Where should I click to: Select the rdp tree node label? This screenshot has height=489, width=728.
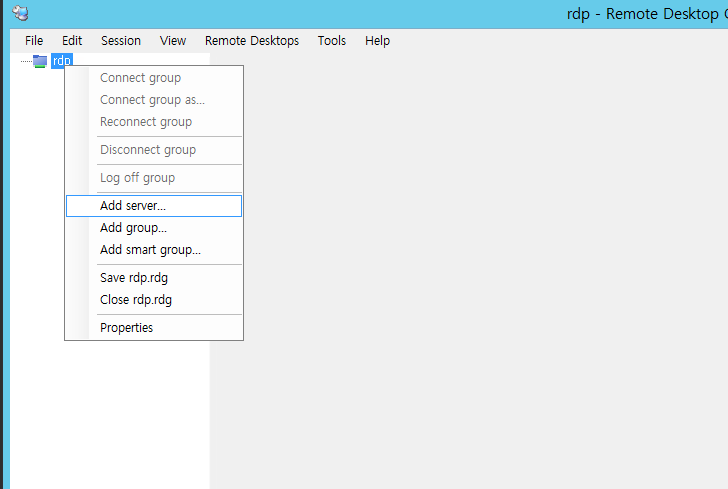(62, 61)
